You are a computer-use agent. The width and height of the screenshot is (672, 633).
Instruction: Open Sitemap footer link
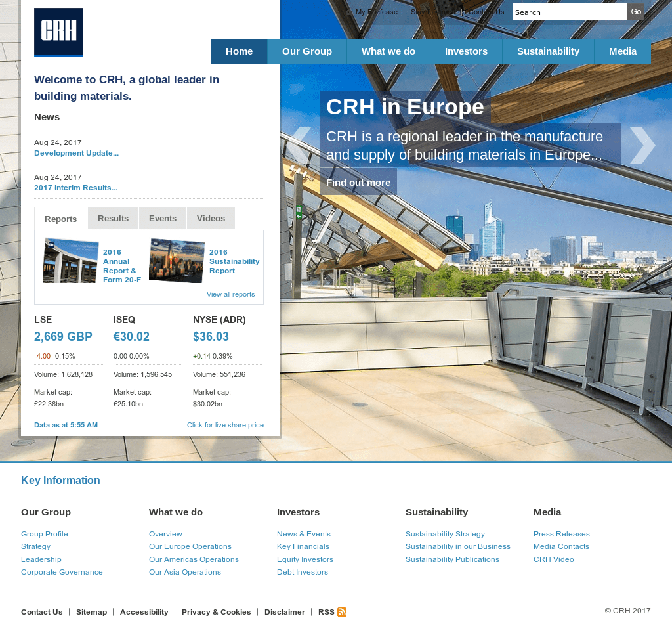(x=91, y=612)
